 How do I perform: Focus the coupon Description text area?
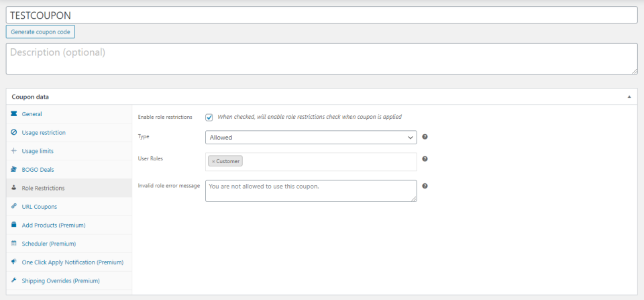[x=321, y=59]
